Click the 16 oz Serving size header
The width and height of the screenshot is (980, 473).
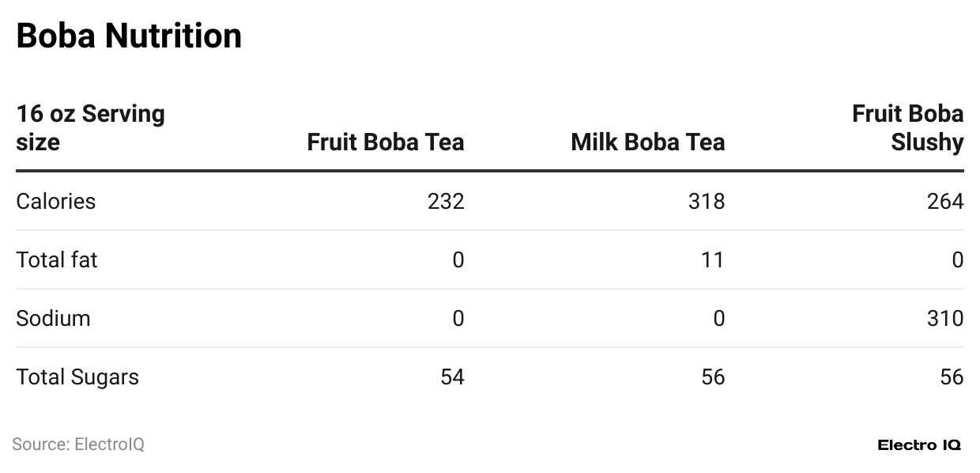91,128
